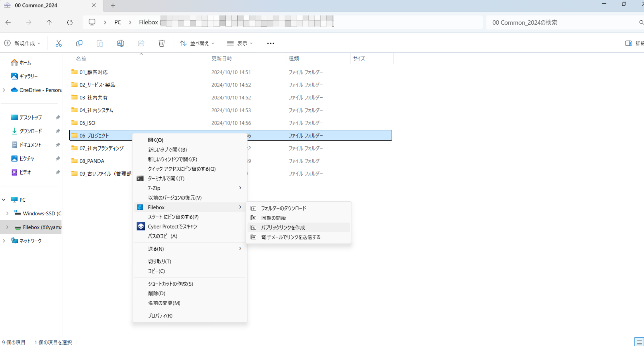Open a new tab with plus button
644x346 pixels.
[x=113, y=5]
